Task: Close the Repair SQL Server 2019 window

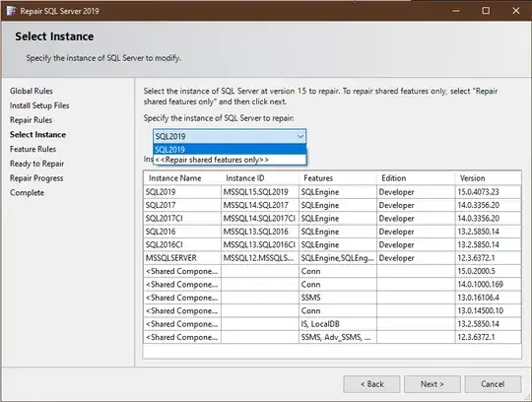Action: point(516,11)
